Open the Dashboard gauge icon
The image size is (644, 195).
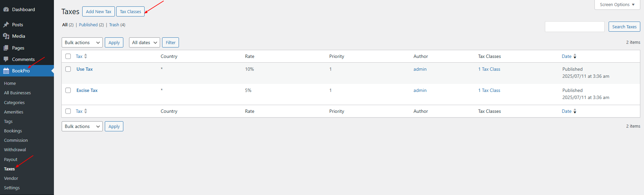[x=6, y=9]
